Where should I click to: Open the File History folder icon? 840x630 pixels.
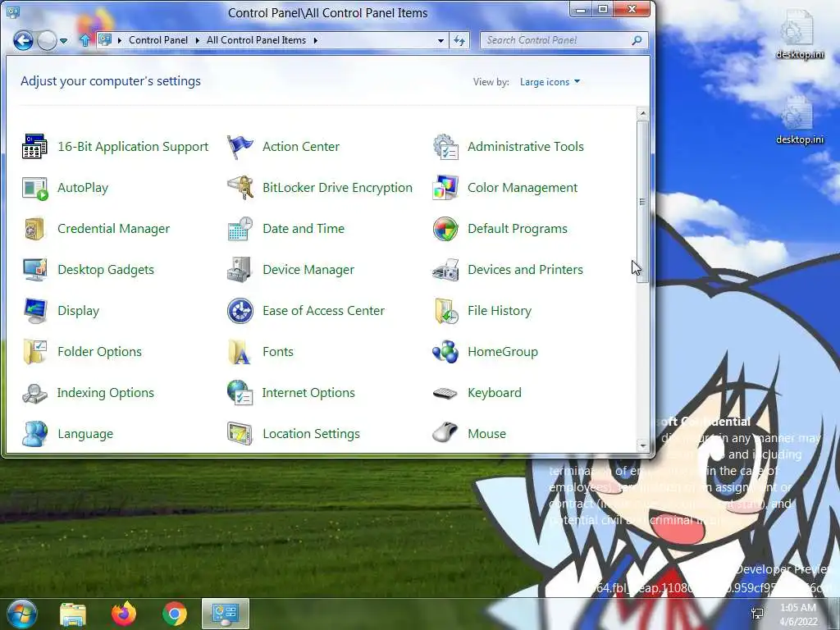click(445, 311)
